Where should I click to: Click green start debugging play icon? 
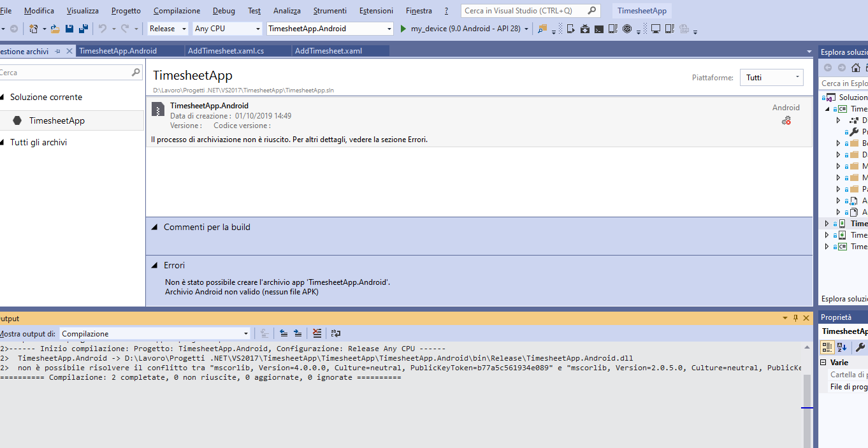point(403,29)
